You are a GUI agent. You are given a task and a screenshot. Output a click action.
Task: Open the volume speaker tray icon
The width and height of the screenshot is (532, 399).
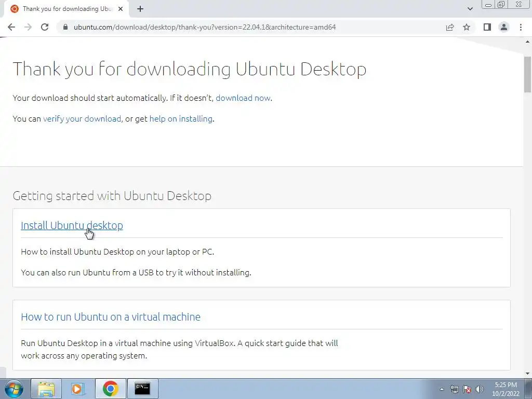[x=480, y=389]
